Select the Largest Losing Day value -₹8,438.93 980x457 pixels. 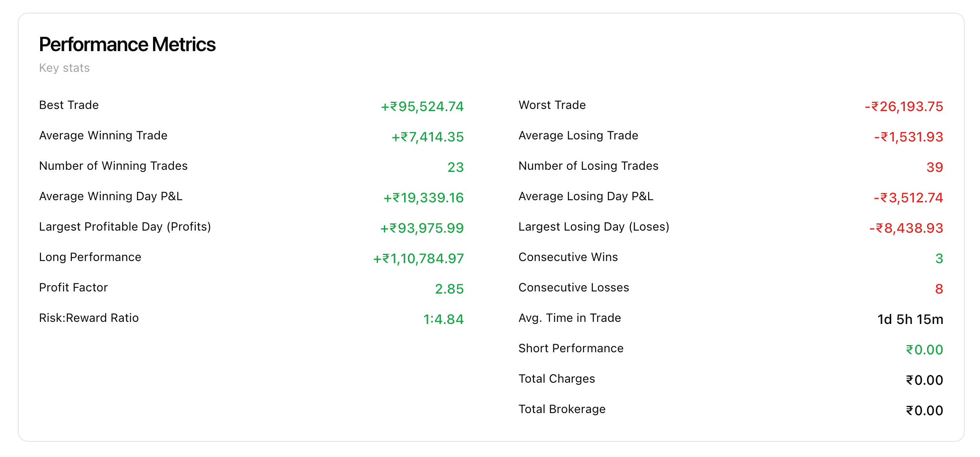pyautogui.click(x=906, y=228)
